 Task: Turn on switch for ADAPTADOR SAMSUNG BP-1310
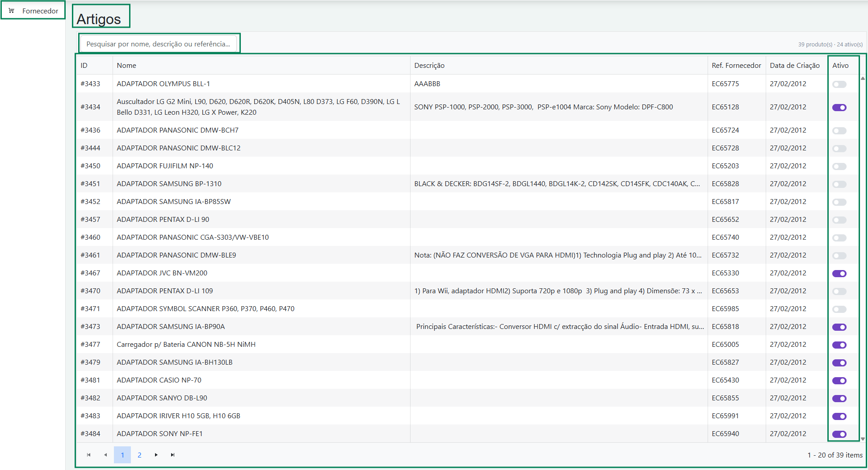click(839, 184)
